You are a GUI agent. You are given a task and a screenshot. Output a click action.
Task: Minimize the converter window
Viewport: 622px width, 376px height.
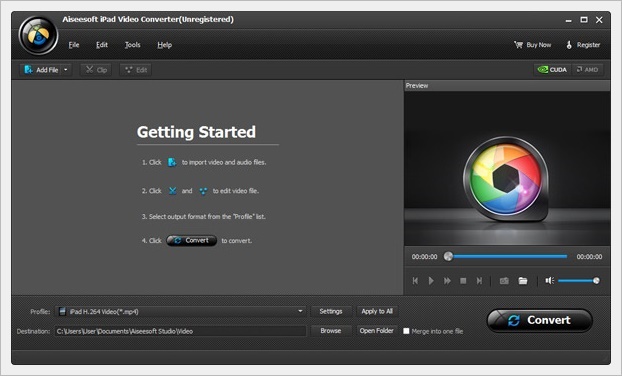coord(568,20)
